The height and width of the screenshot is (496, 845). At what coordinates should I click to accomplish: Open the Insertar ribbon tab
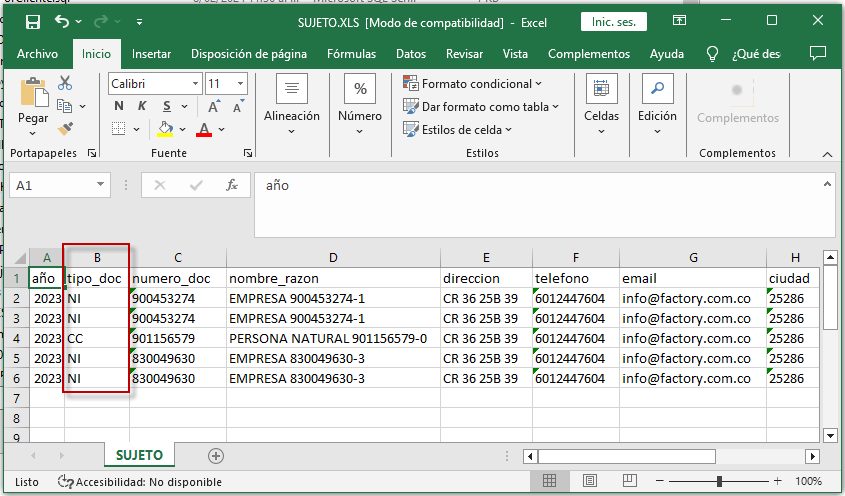tap(151, 54)
